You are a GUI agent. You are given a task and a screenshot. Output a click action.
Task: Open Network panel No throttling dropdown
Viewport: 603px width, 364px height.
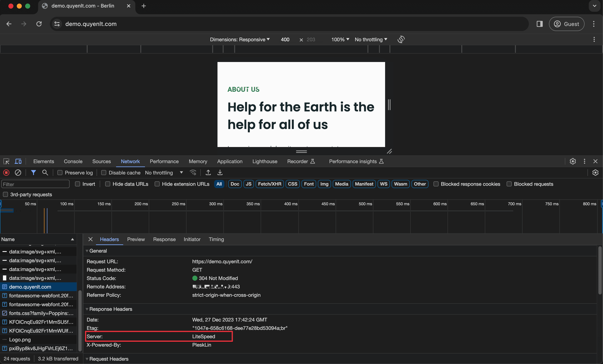click(x=164, y=173)
